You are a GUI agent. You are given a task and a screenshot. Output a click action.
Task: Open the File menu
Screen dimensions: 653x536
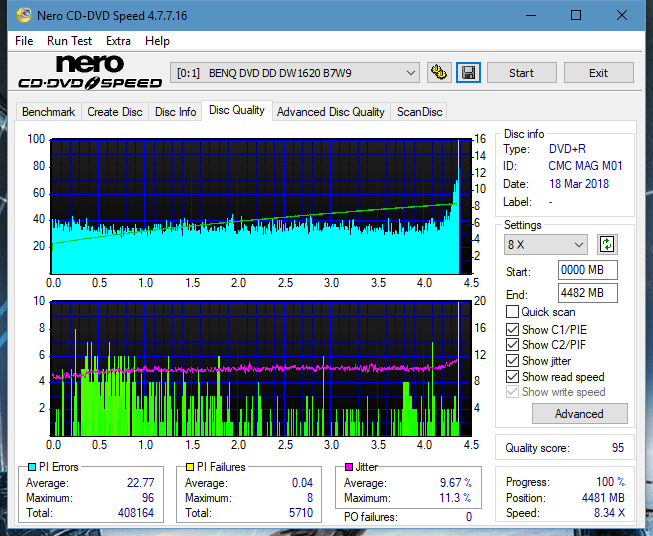click(x=24, y=41)
